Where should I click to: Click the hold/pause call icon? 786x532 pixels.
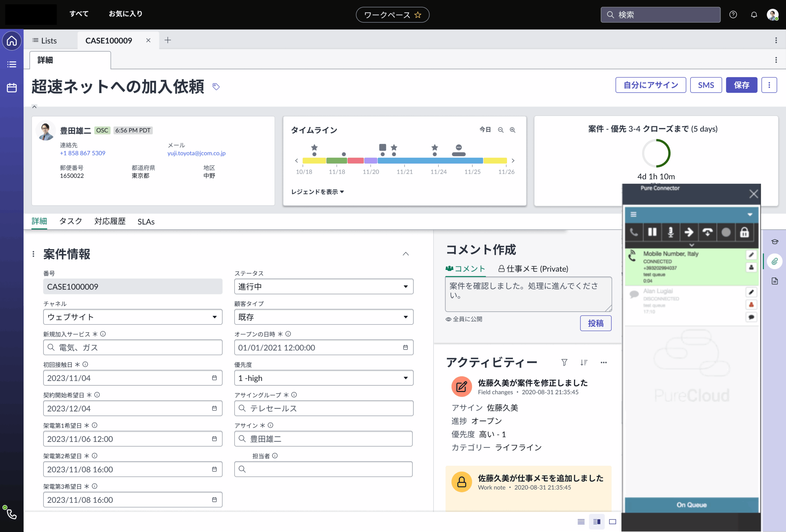coord(652,232)
